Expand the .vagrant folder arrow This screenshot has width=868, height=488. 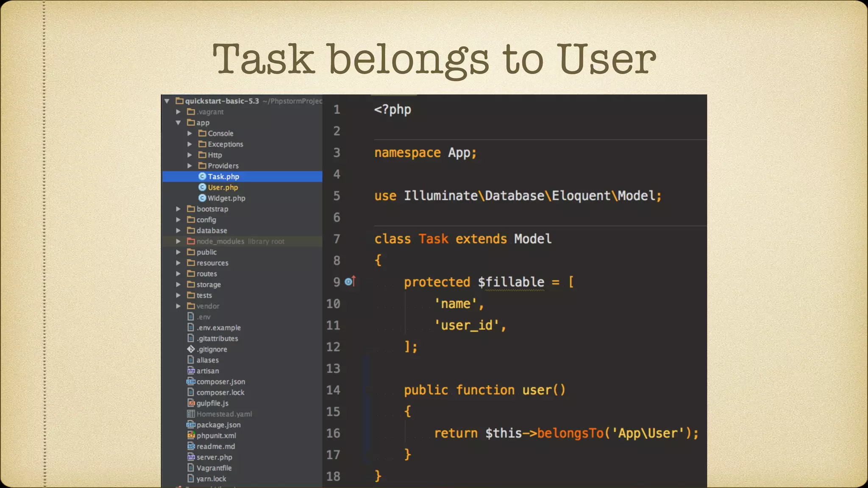coord(178,112)
